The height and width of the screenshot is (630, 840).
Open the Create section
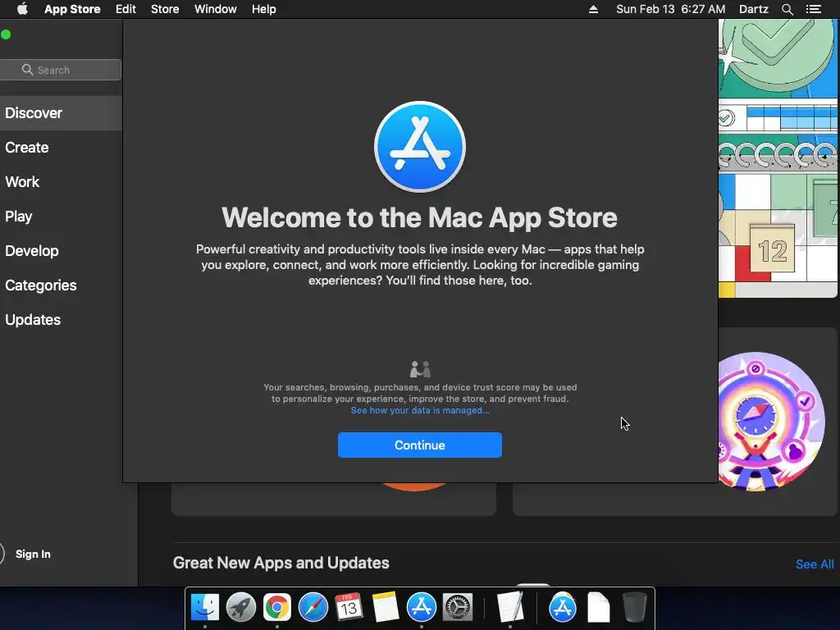[27, 148]
